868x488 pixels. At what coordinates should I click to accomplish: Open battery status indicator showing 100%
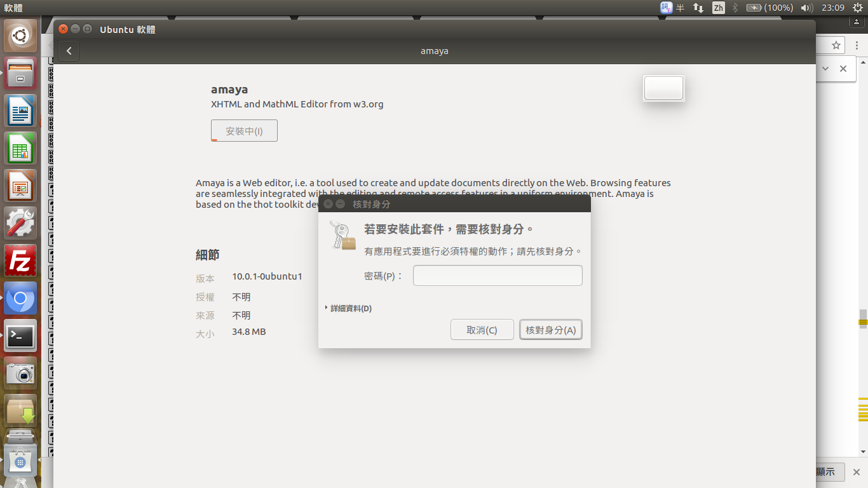pos(770,8)
